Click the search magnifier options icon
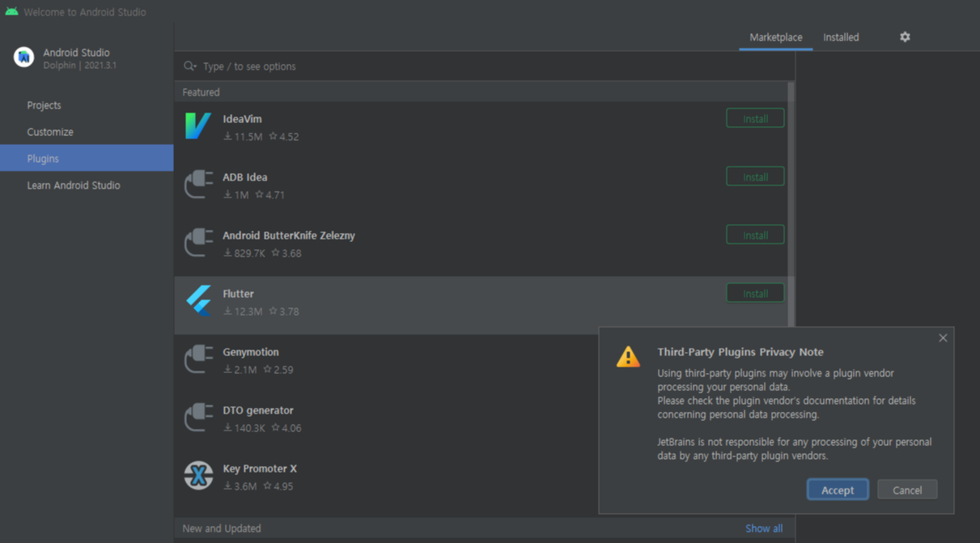980x543 pixels. (190, 66)
